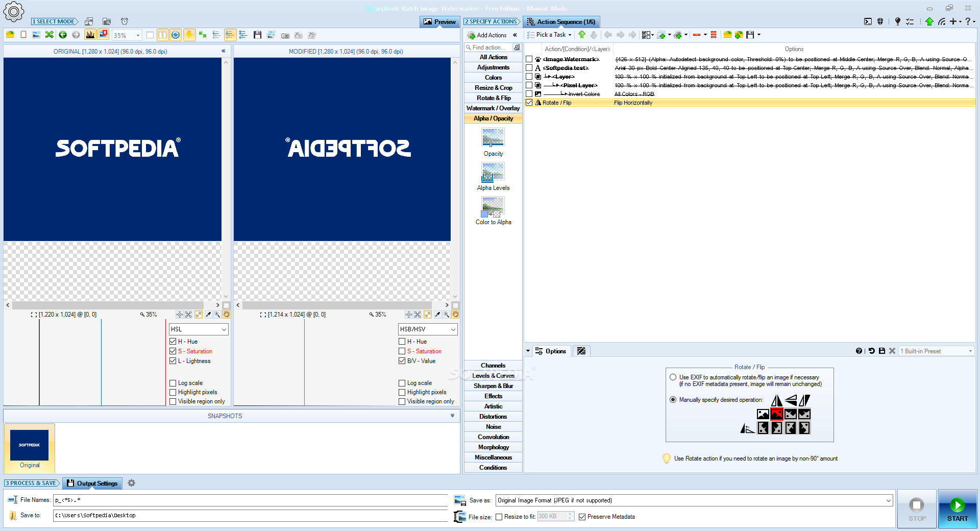980x531 pixels.
Task: Select the Original snapshot thumbnail
Action: [x=30, y=448]
